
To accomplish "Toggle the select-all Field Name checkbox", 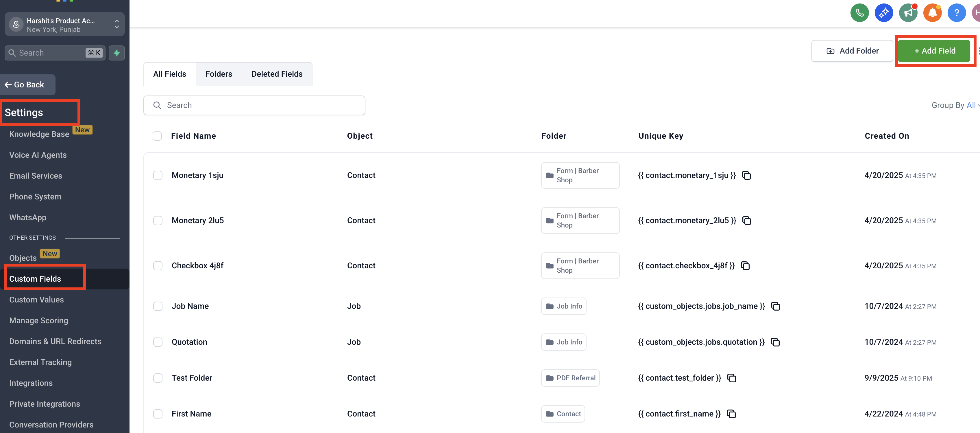I will click(x=157, y=136).
